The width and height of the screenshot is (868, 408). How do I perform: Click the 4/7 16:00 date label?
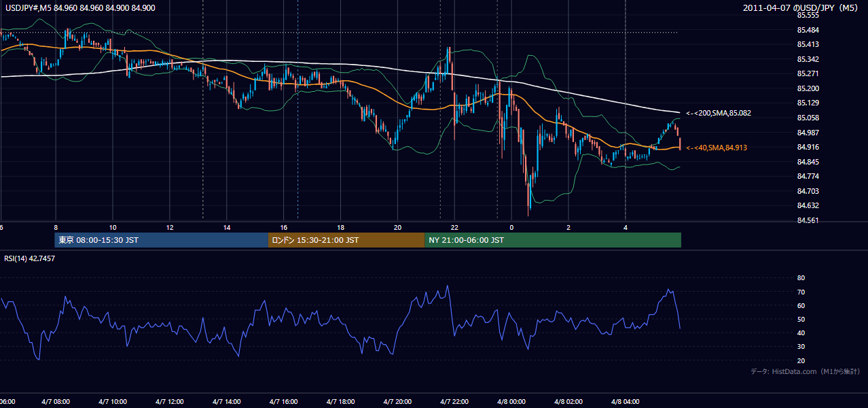[284, 402]
